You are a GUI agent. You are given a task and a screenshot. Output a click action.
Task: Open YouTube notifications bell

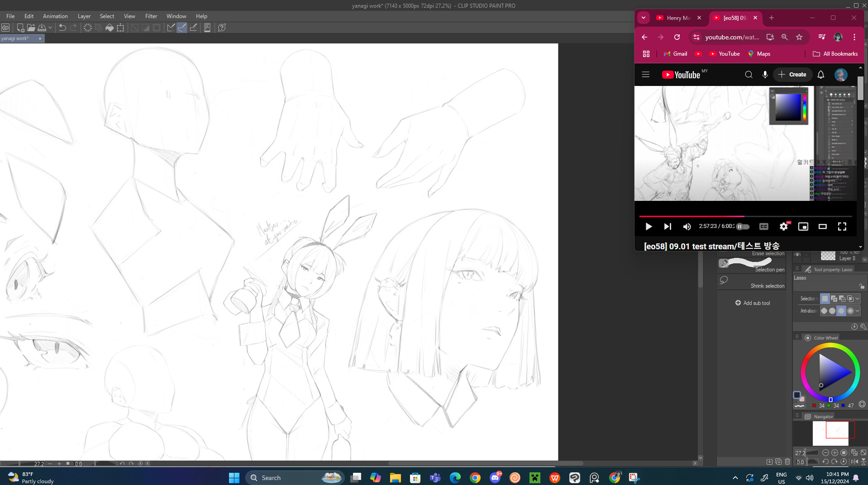[x=821, y=75]
